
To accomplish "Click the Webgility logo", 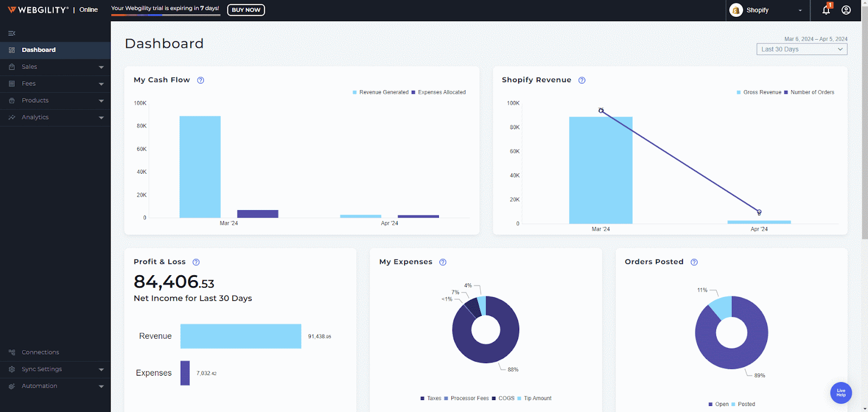I will click(39, 10).
